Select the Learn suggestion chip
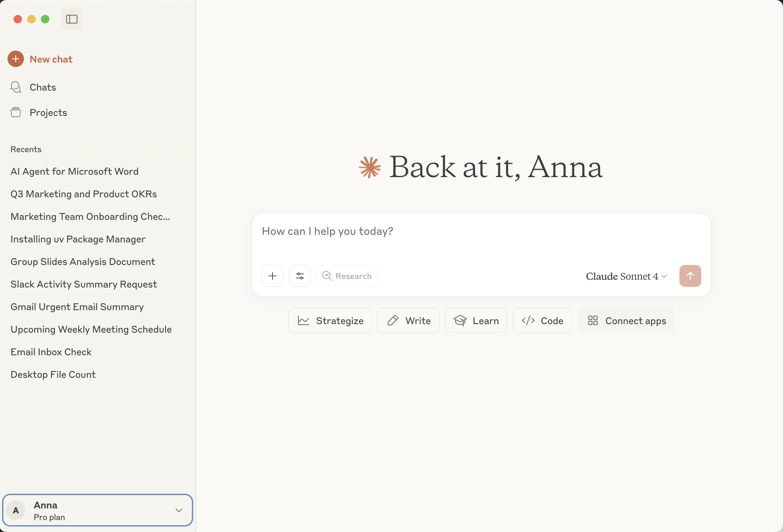 pyautogui.click(x=476, y=320)
